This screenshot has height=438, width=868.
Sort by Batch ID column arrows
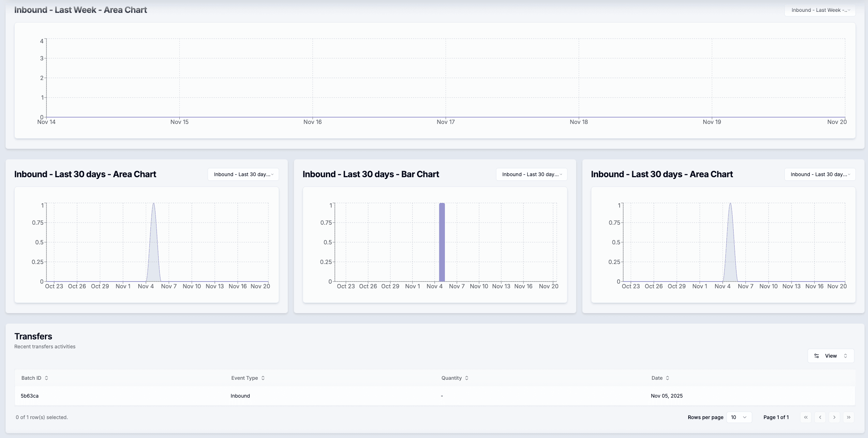click(x=46, y=378)
